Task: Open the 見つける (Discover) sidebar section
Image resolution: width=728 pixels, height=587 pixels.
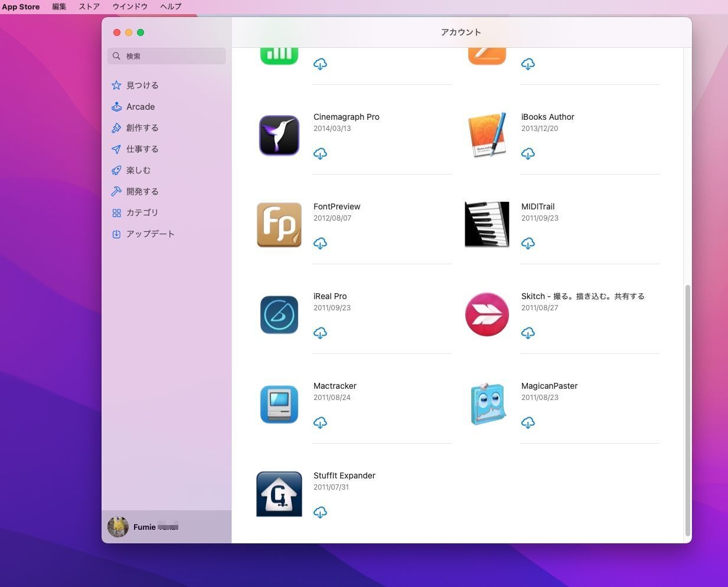Action: tap(142, 86)
